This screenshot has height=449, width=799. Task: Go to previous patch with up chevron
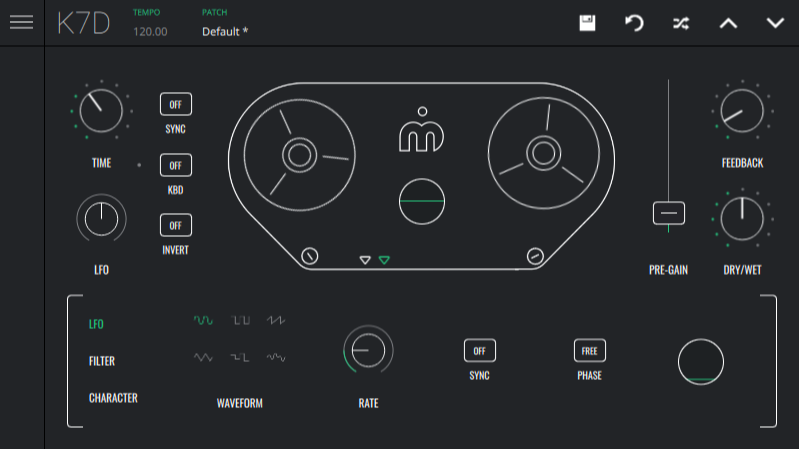pos(728,23)
